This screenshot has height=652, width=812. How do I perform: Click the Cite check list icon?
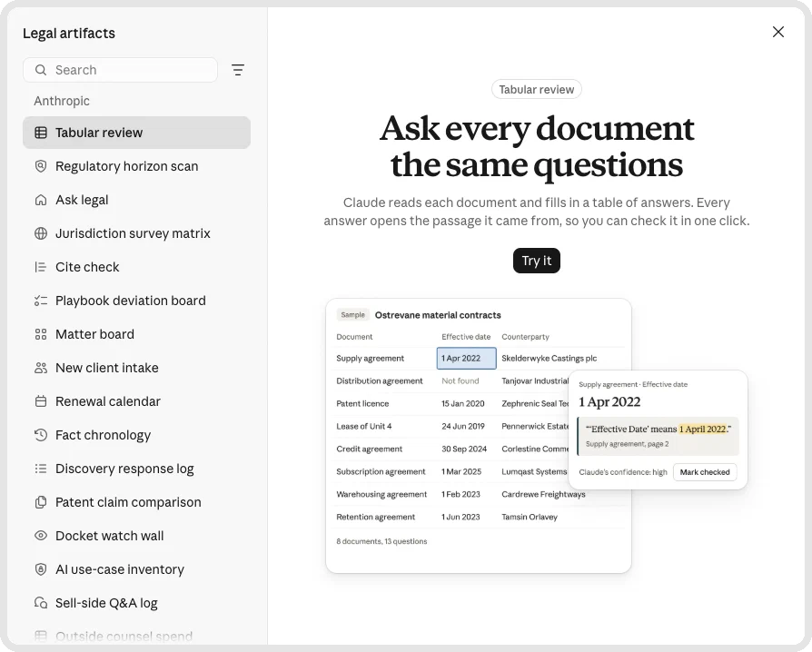[40, 267]
